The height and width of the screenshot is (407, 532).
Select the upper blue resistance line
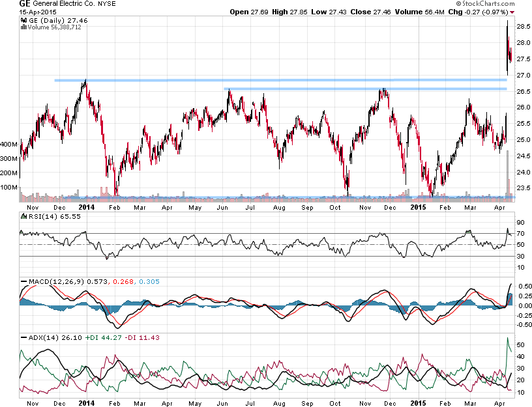pyautogui.click(x=280, y=80)
